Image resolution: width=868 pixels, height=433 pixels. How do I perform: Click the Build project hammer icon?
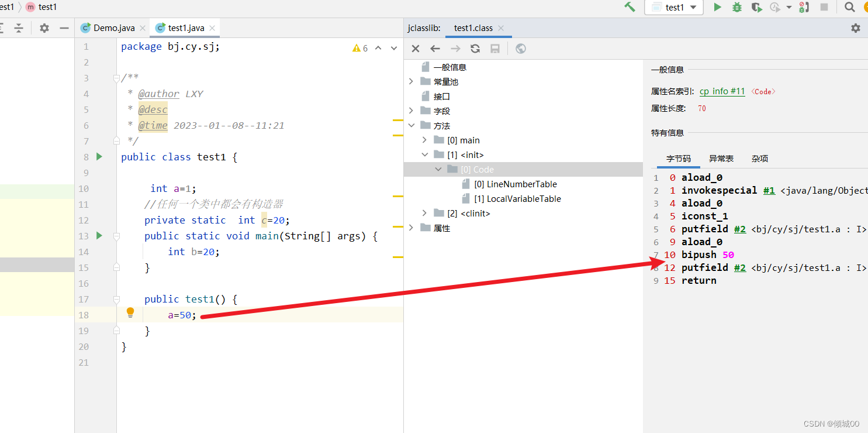click(x=630, y=7)
